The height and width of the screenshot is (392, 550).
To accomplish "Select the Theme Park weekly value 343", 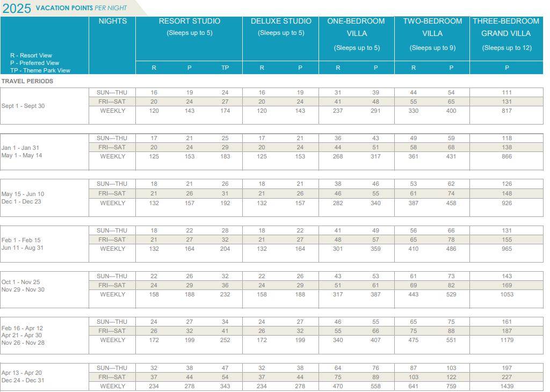I will pyautogui.click(x=225, y=387).
